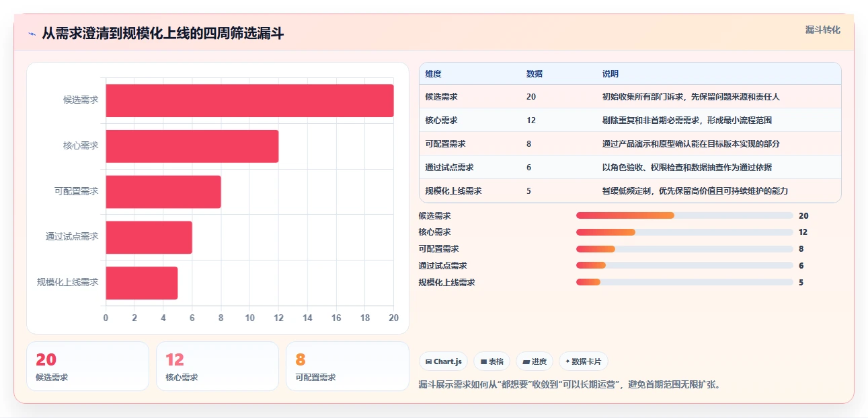Click the x-axis tick label 20
The width and height of the screenshot is (868, 418).
point(394,318)
